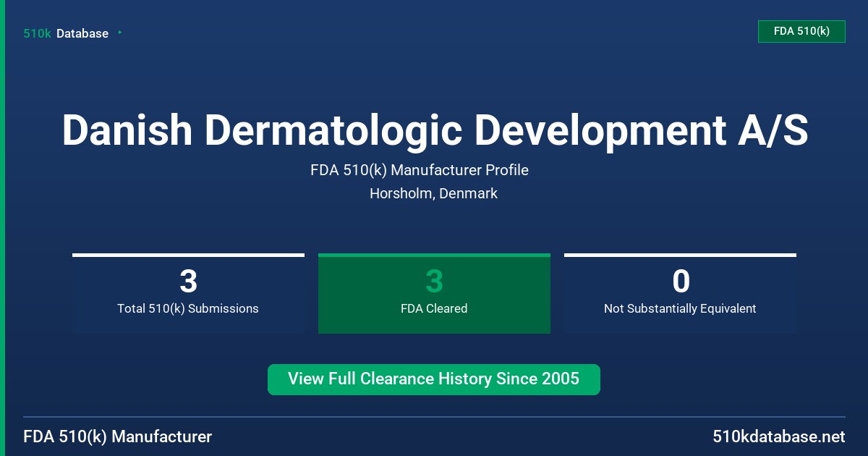Viewport: 868px width, 456px height.
Task: Click the FDA 510(k) Manufacturer footer label
Action: [x=118, y=436]
